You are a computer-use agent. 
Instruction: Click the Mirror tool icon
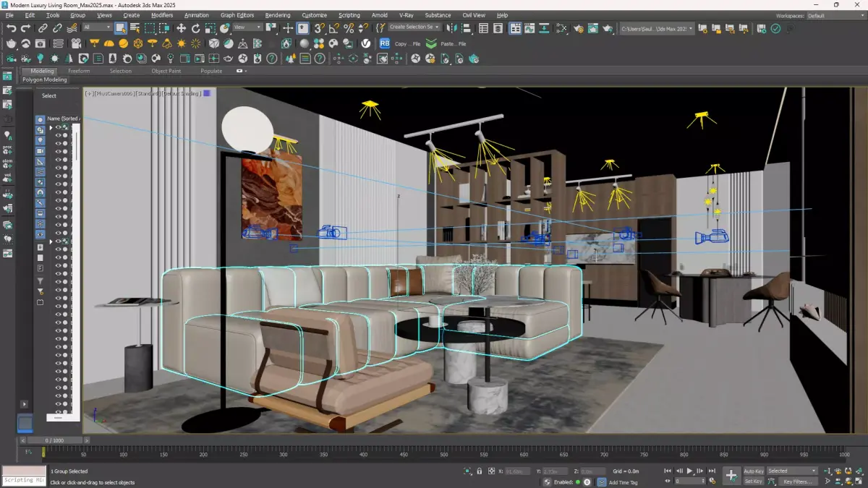point(451,28)
